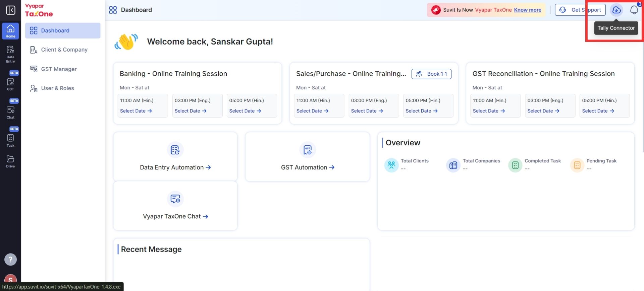
Task: Select Date for Sales/Purchase 11:00 AM session
Action: point(312,111)
